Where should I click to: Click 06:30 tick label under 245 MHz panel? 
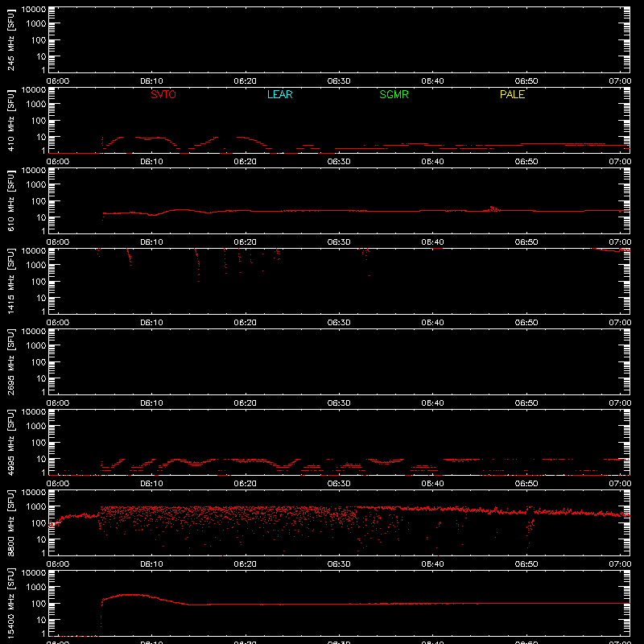pyautogui.click(x=339, y=81)
